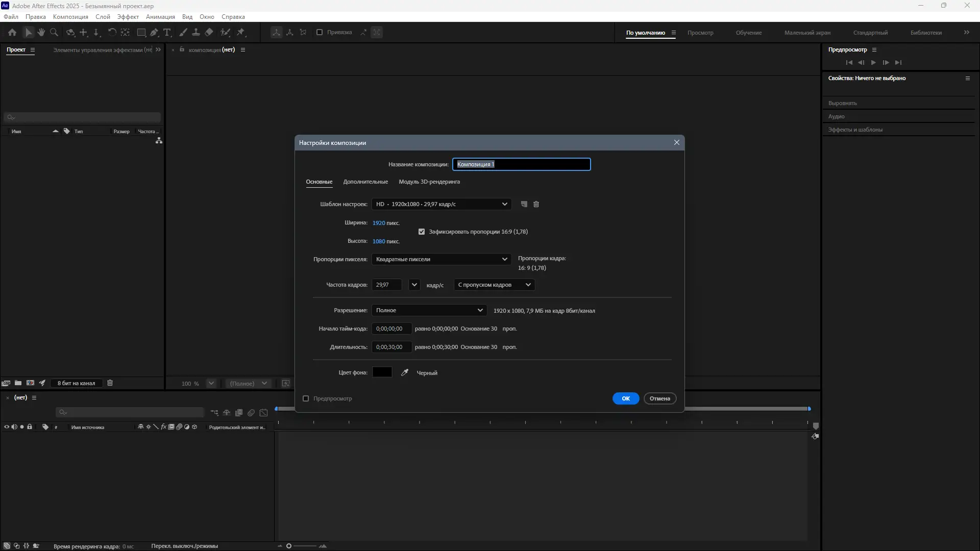
Task: Click the composition name input field
Action: click(521, 164)
